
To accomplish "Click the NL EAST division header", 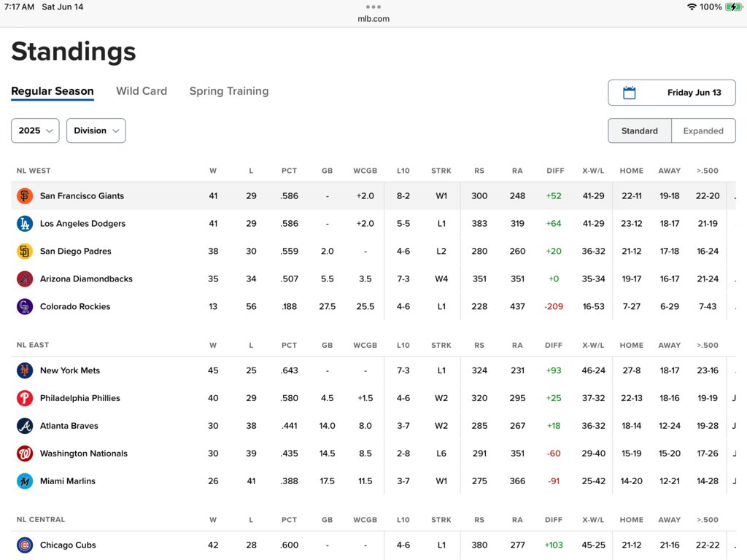I will point(33,345).
